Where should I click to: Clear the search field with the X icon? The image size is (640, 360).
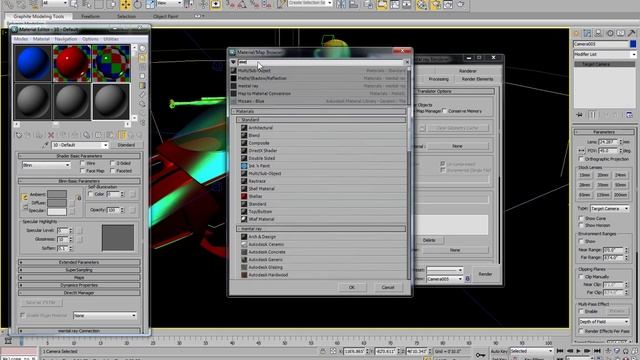[x=407, y=62]
